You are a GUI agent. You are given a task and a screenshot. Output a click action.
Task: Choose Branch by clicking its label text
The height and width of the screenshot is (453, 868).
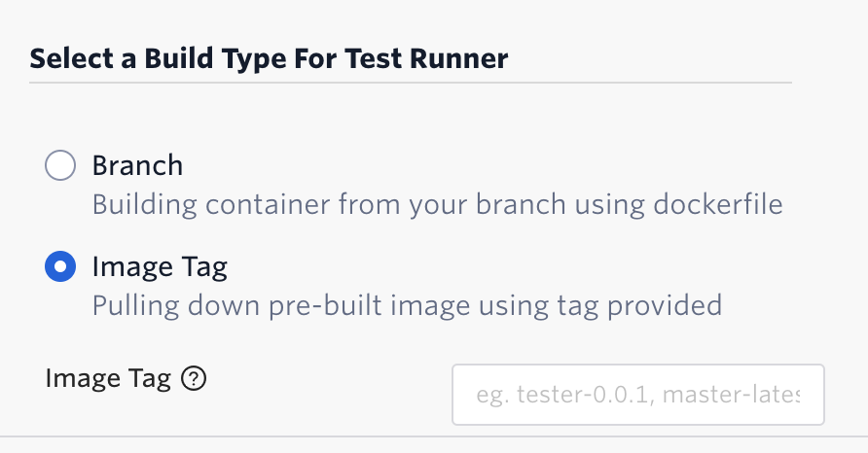137,165
